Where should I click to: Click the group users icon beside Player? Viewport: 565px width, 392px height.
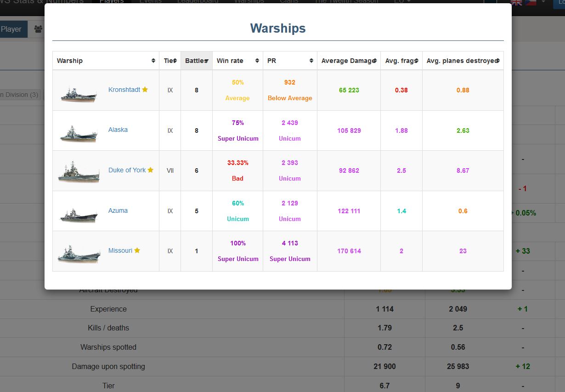(x=38, y=29)
